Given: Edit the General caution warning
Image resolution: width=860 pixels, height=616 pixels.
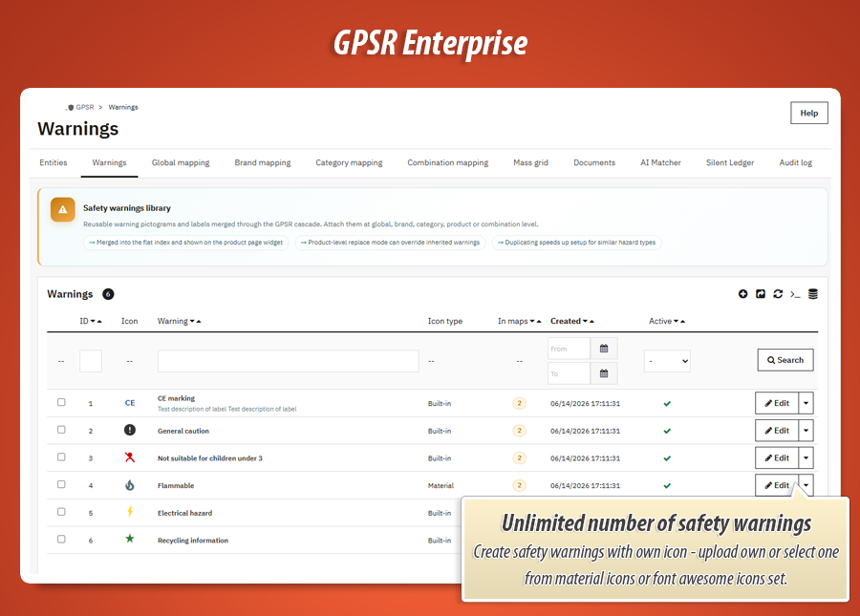Looking at the screenshot, I should (x=777, y=431).
